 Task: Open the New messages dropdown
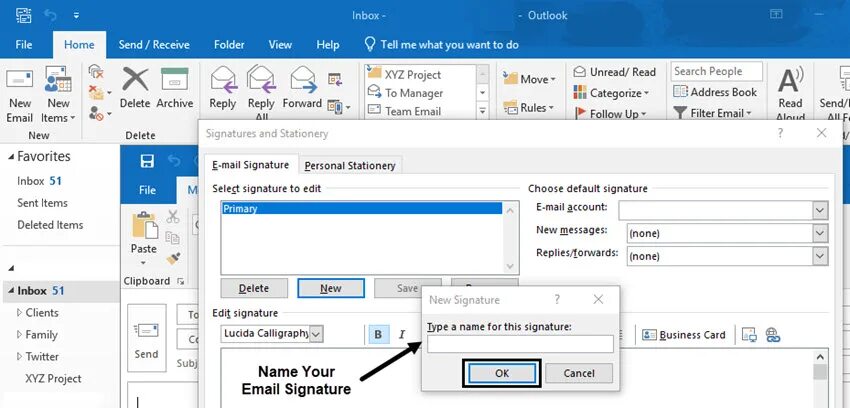[x=820, y=234]
